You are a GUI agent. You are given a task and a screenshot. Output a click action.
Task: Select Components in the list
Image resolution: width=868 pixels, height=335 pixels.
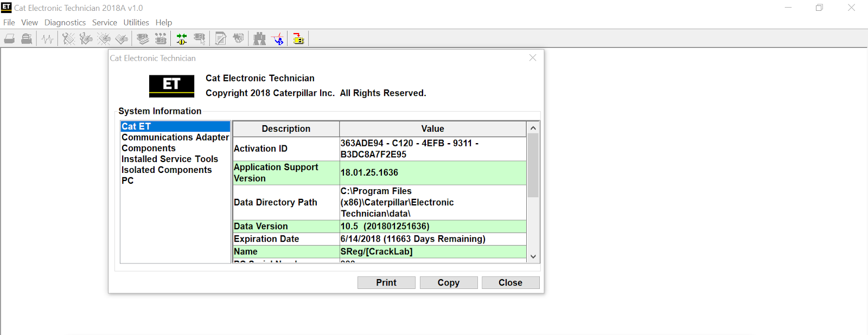coord(175,148)
